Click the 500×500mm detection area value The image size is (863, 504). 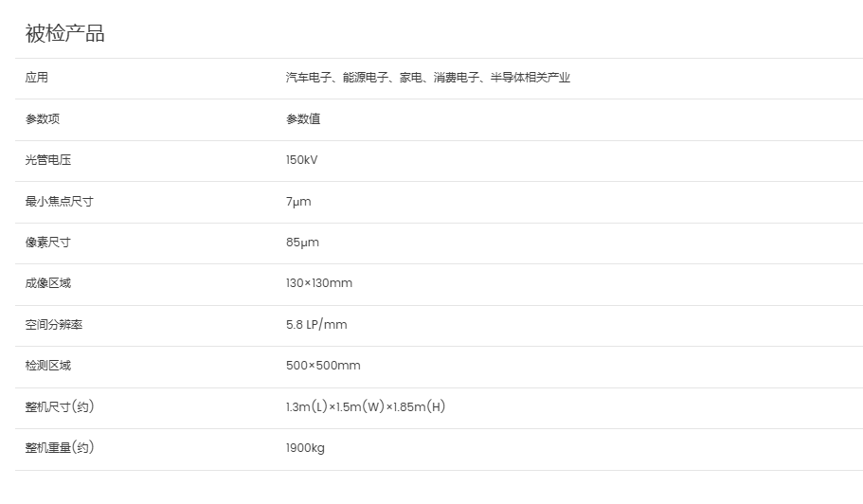(x=323, y=366)
